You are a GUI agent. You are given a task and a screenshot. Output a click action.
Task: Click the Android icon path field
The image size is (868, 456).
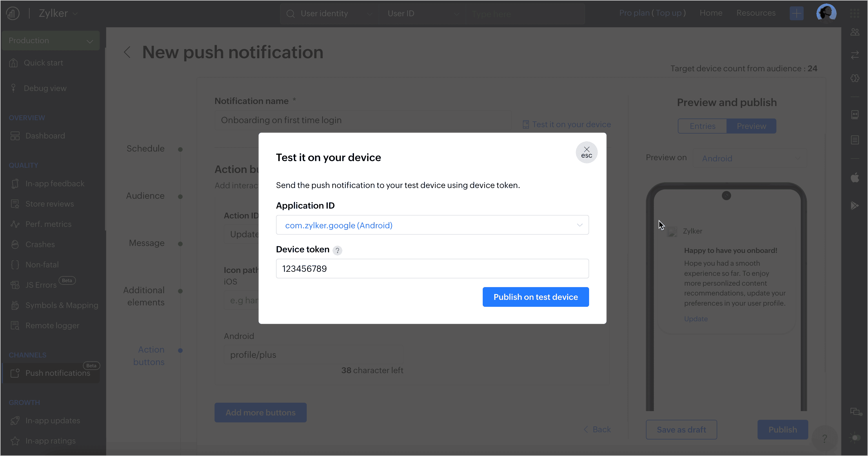pos(313,355)
